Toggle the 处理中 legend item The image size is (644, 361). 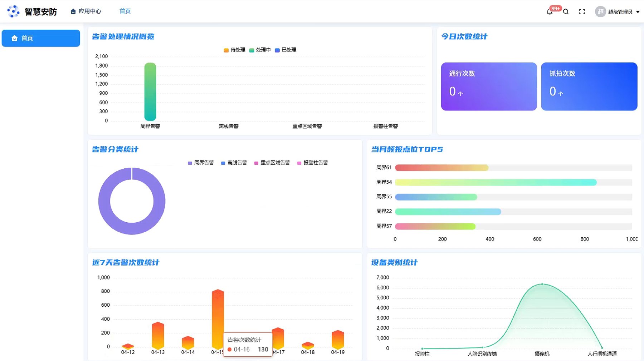pos(260,50)
